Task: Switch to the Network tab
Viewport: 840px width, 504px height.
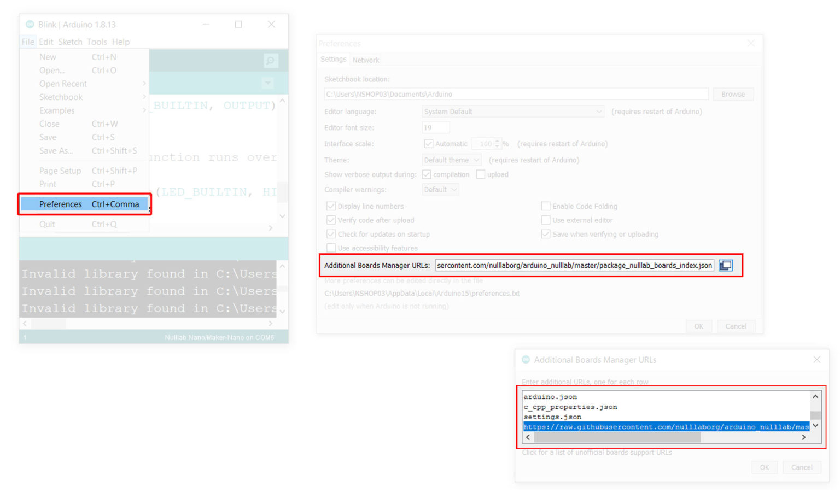Action: (x=366, y=60)
